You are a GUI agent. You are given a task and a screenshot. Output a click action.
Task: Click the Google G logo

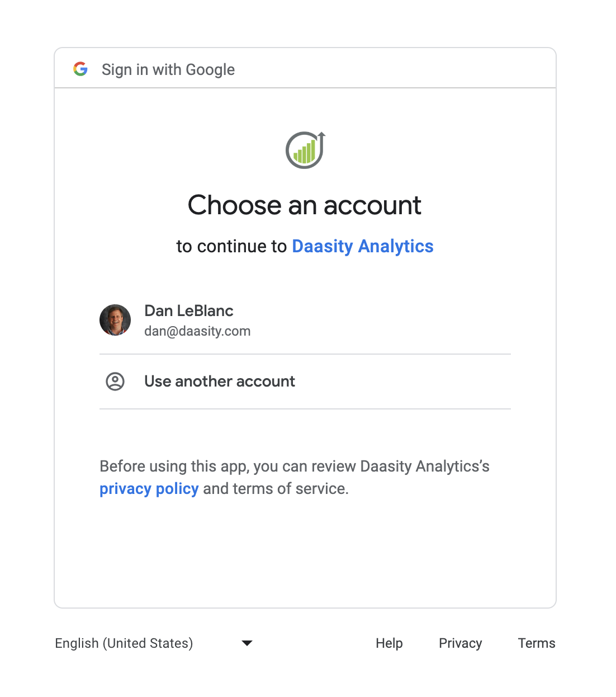[x=80, y=69]
